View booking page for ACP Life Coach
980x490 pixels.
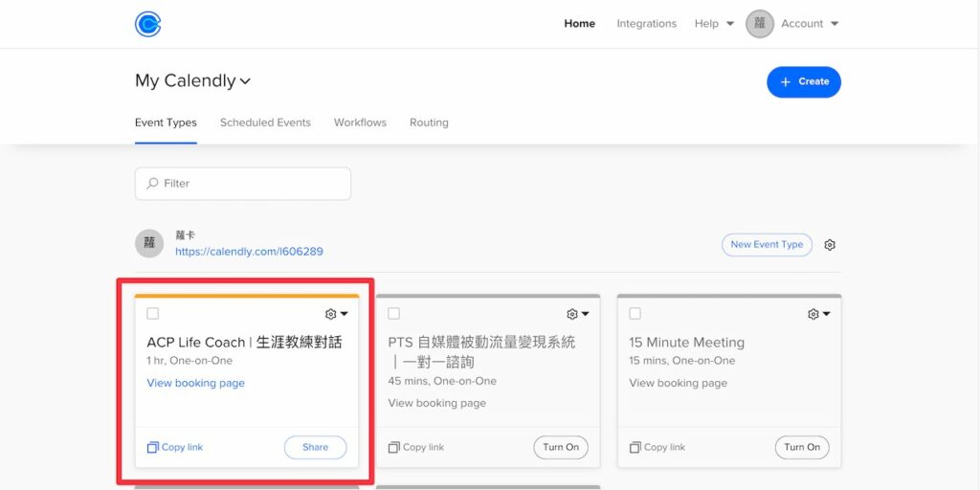195,383
